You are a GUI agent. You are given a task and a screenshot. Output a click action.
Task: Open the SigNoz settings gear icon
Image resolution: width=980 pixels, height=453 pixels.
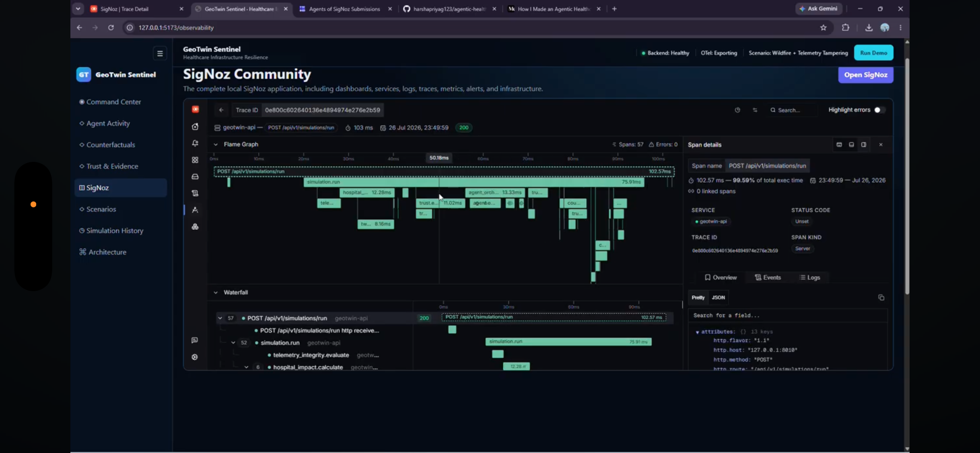[195, 357]
